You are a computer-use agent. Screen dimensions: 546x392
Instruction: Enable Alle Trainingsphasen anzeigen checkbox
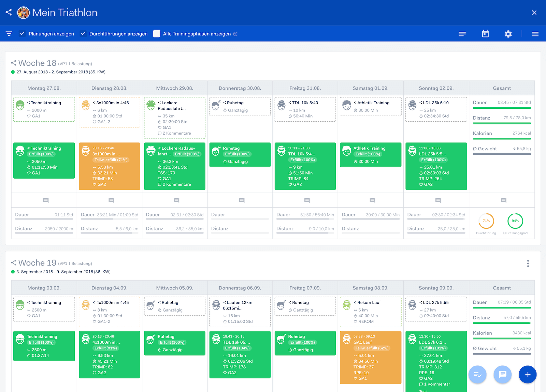click(157, 34)
